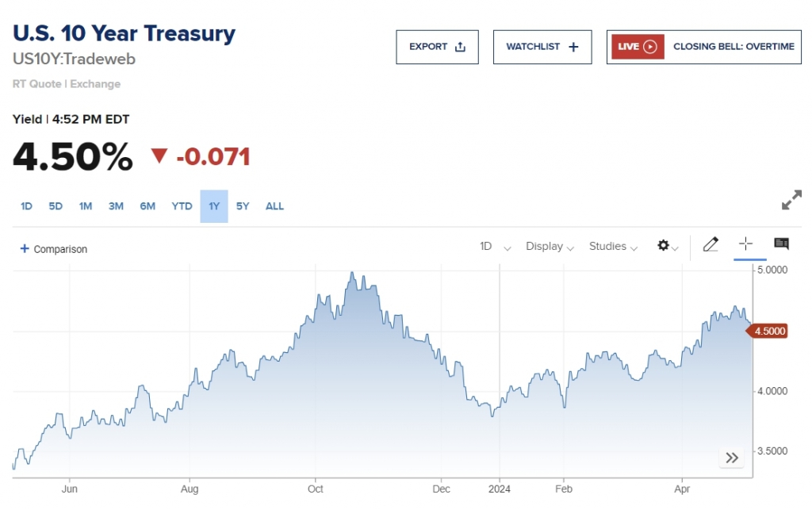This screenshot has height=510, width=812.
Task: Watch the Live Closing Bell: Overtime stream
Action: pos(703,47)
